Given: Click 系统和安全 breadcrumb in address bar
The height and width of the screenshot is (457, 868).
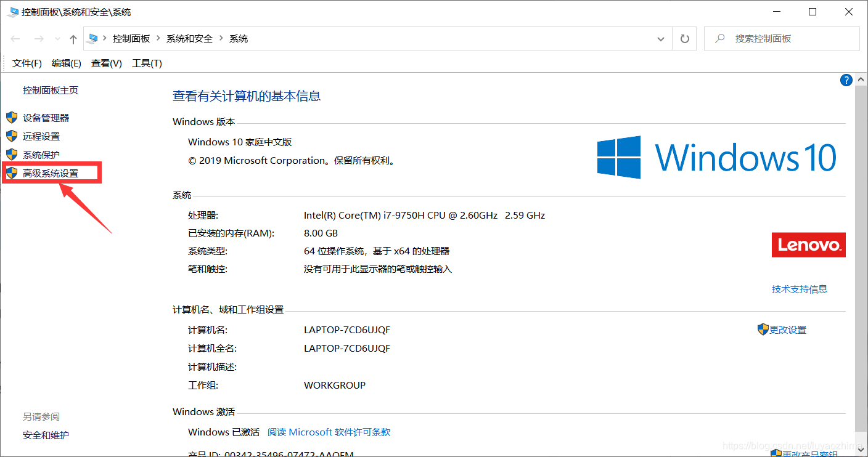Looking at the screenshot, I should pyautogui.click(x=189, y=39).
